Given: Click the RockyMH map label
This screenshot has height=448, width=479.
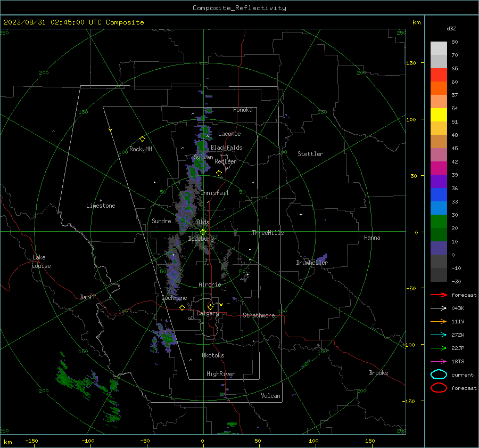Looking at the screenshot, I should tap(141, 149).
